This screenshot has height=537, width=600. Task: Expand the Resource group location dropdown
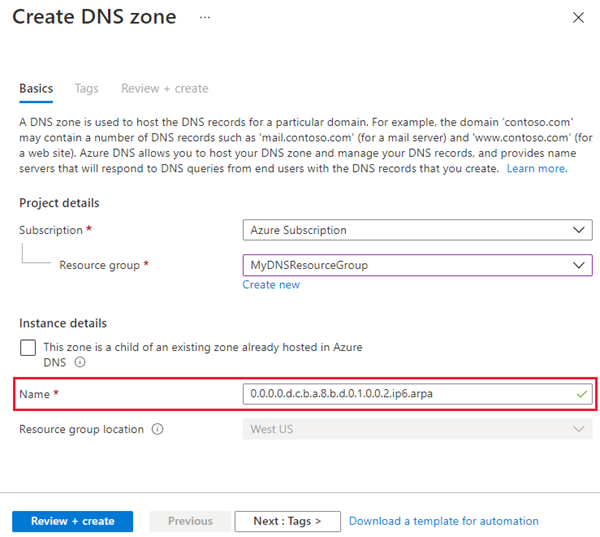click(x=417, y=429)
